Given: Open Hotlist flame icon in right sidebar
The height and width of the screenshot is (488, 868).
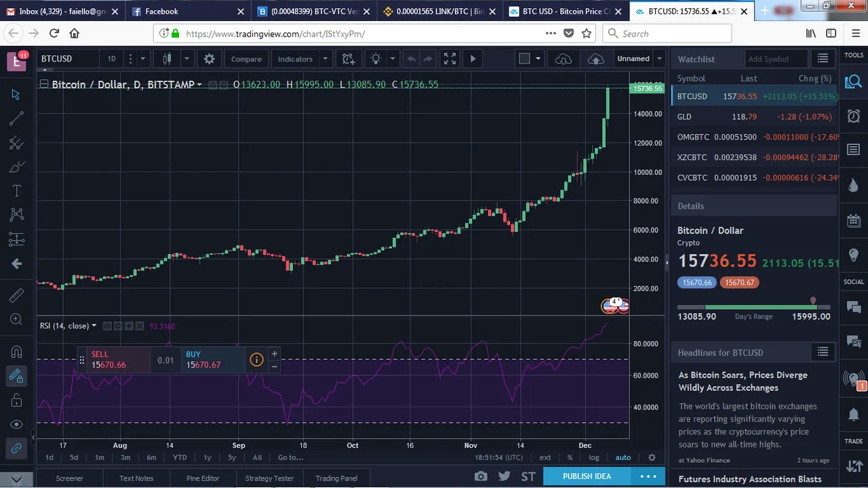Looking at the screenshot, I should tap(854, 186).
